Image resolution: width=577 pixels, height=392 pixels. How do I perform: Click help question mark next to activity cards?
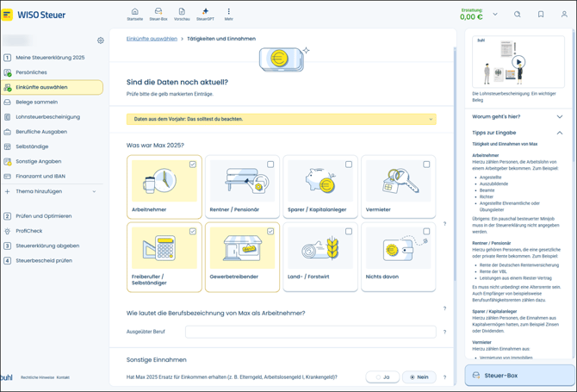[444, 224]
